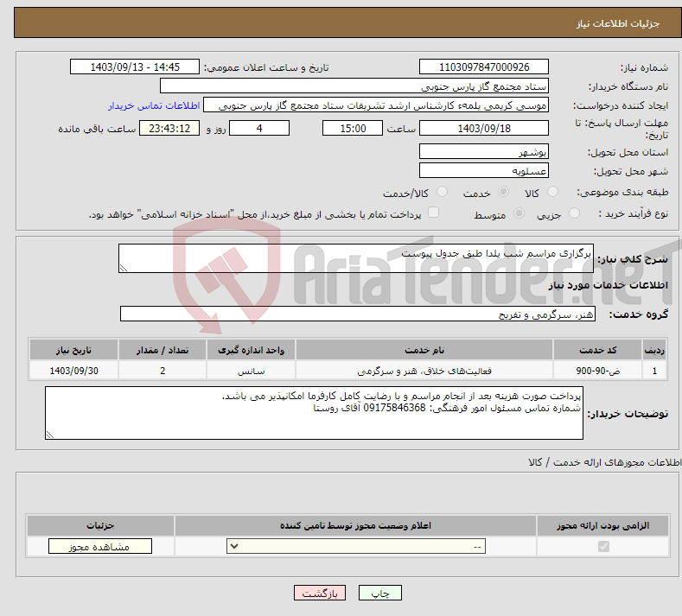This screenshot has height=616, width=682.
Task: Click buyer notes textarea resize handle
Action: click(50, 435)
